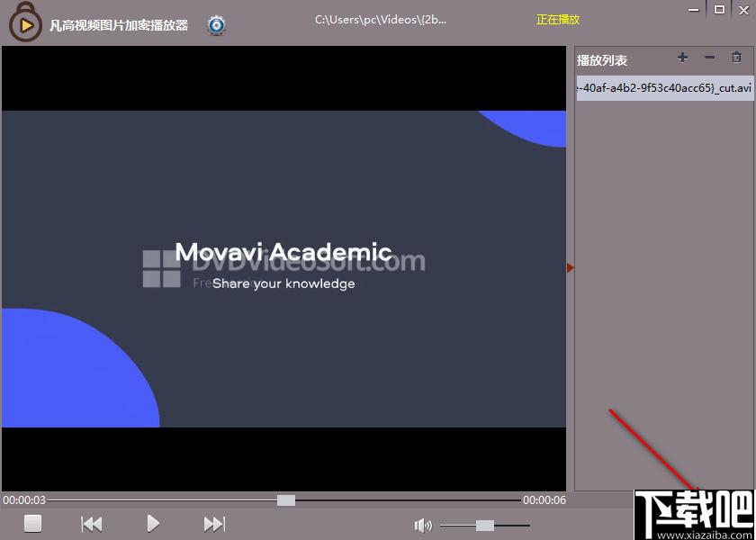Clear playlist with the trash icon

pos(736,58)
